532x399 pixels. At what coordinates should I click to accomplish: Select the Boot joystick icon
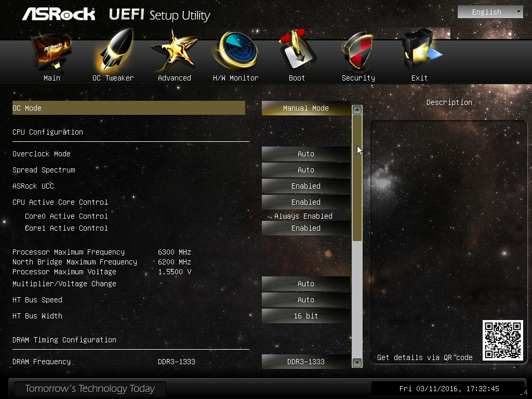coord(298,50)
